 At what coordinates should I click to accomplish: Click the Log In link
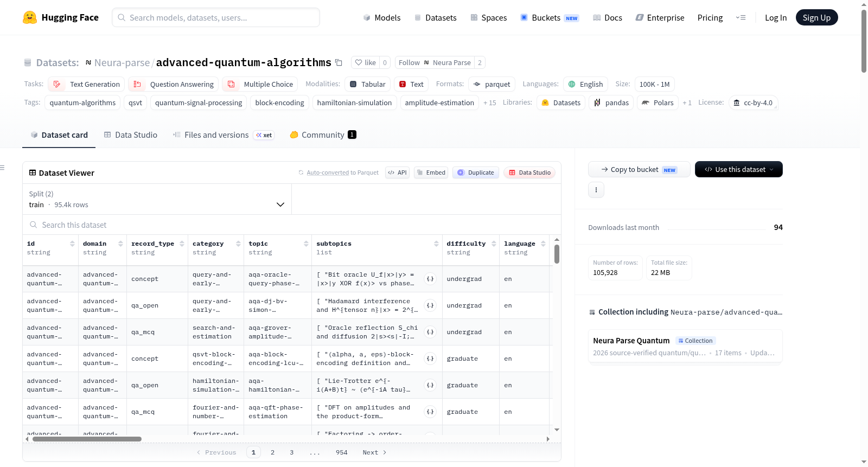tap(776, 17)
